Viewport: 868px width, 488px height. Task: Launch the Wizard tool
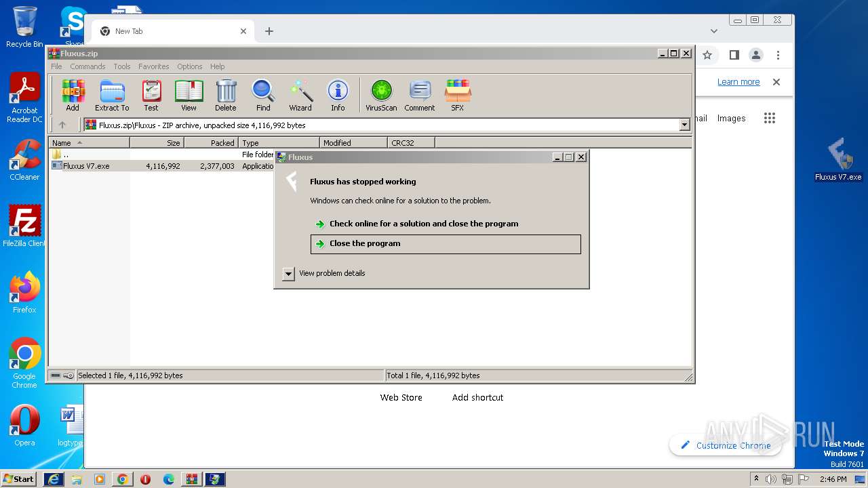[x=300, y=96]
